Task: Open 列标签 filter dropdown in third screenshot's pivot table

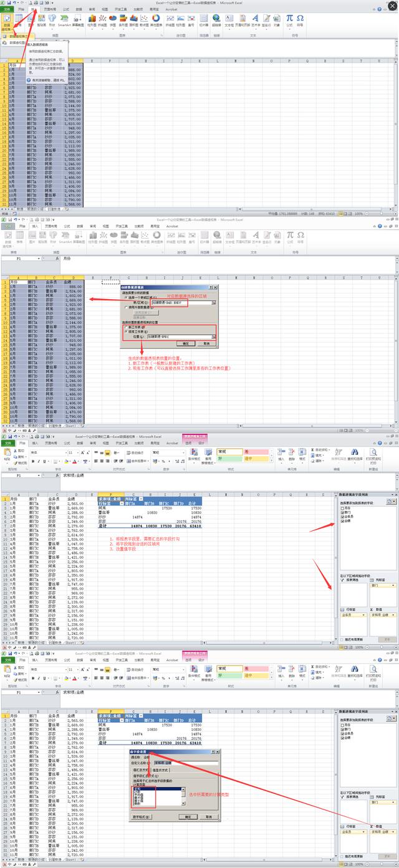Action: coord(140,498)
